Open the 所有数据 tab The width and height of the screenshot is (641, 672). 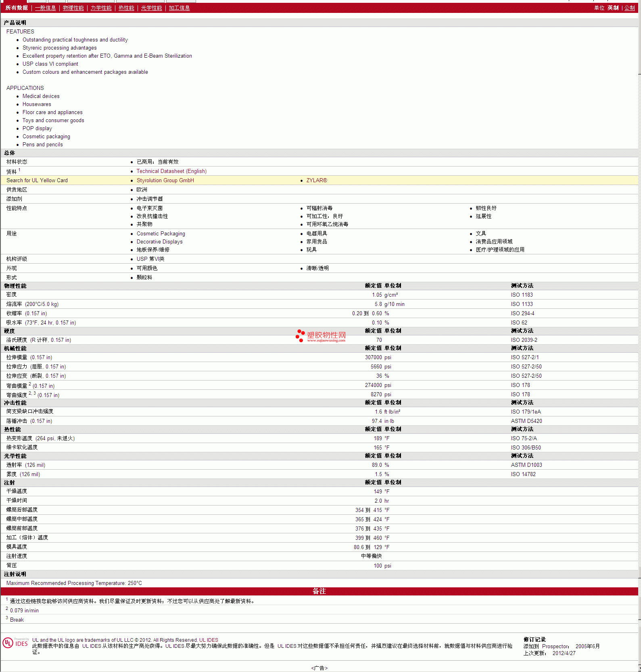[17, 8]
